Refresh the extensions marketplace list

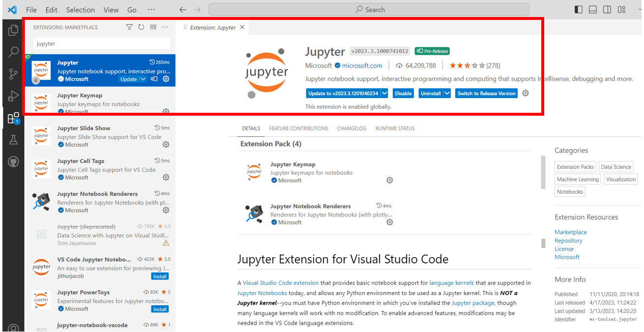[141, 27]
